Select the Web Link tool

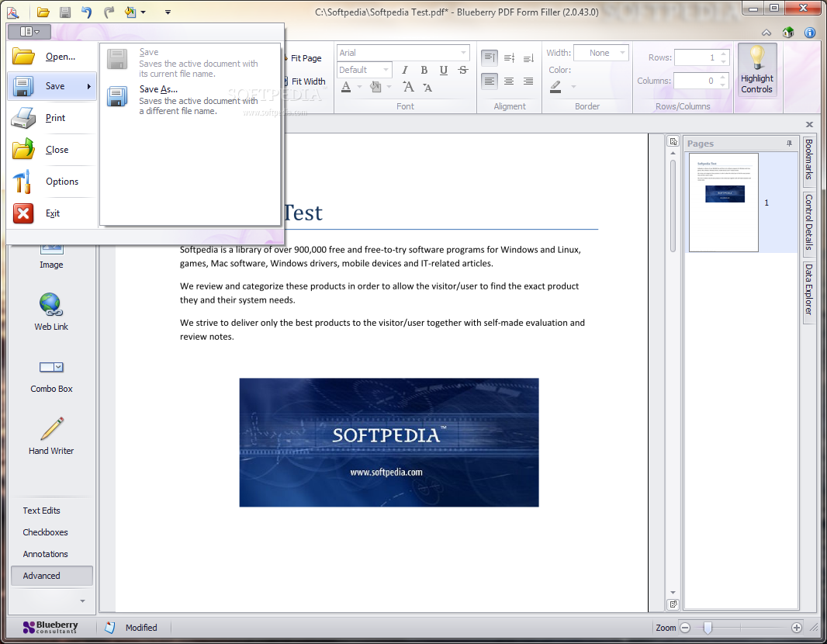(51, 312)
